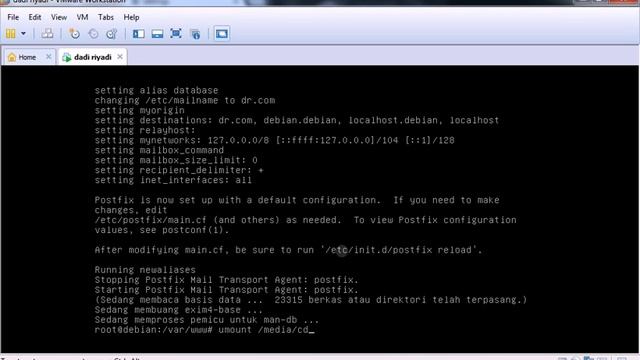640x360 pixels.
Task: Click the 'setting mailbox_size_limit: 0' line
Action: click(x=176, y=160)
